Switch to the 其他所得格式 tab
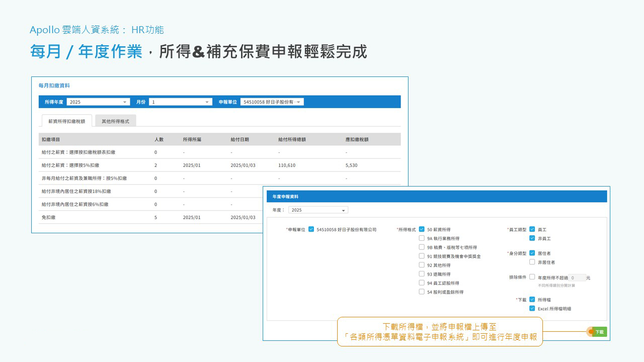 click(116, 120)
